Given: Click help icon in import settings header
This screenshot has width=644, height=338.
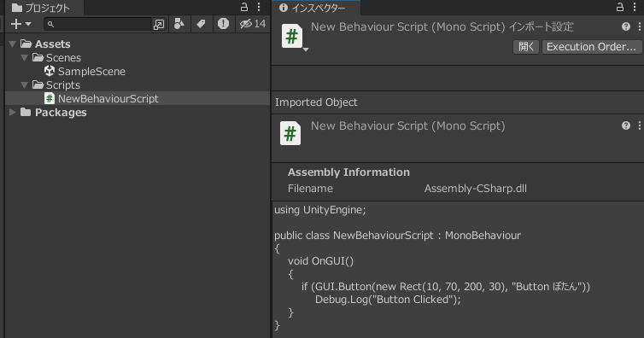Looking at the screenshot, I should point(626,26).
